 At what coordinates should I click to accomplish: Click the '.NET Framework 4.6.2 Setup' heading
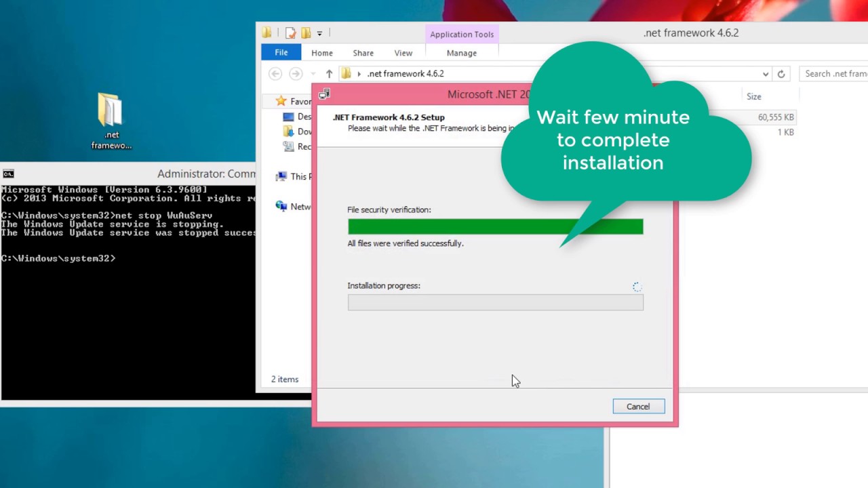[x=389, y=117]
